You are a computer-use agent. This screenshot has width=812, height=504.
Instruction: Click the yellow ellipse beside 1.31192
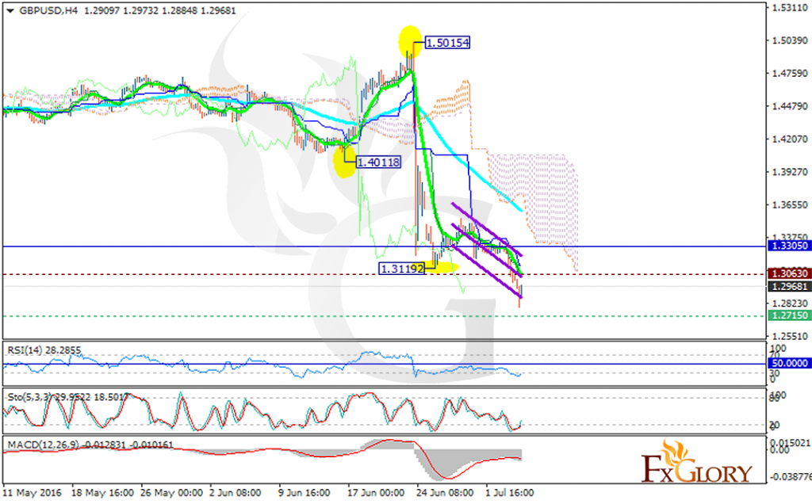pyautogui.click(x=442, y=267)
